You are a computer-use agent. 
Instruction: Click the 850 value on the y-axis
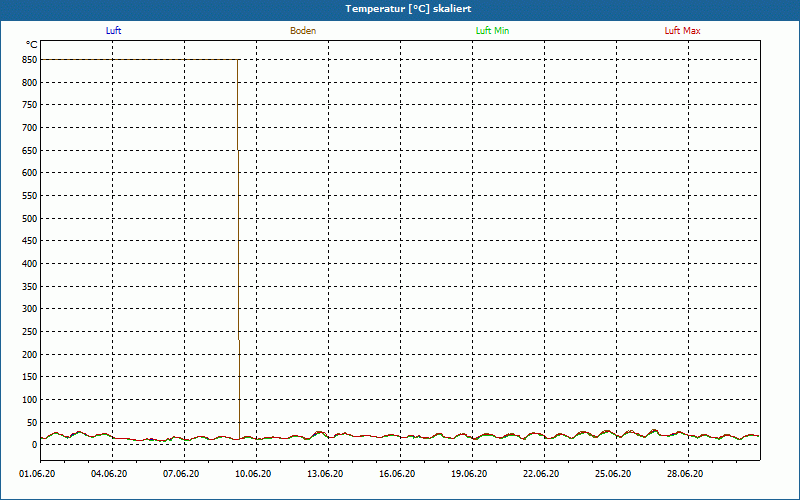point(30,60)
